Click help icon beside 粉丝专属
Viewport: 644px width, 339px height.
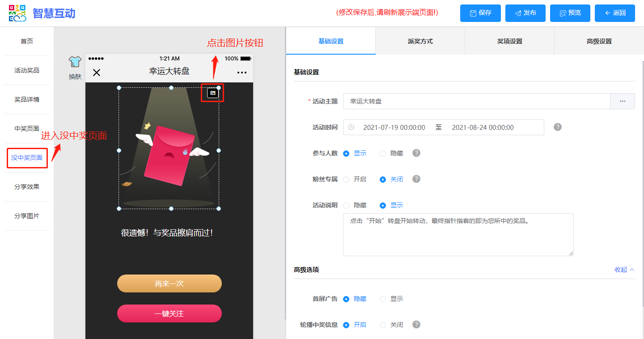point(416,179)
